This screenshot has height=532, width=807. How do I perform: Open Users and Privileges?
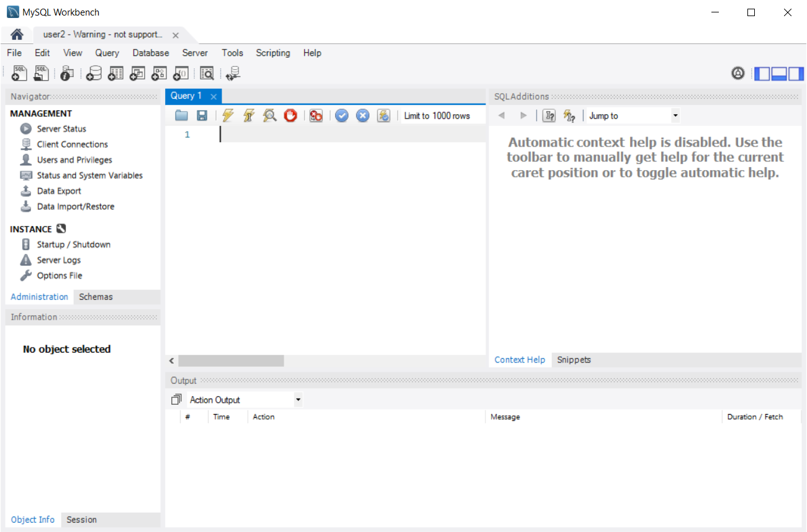pyautogui.click(x=74, y=160)
